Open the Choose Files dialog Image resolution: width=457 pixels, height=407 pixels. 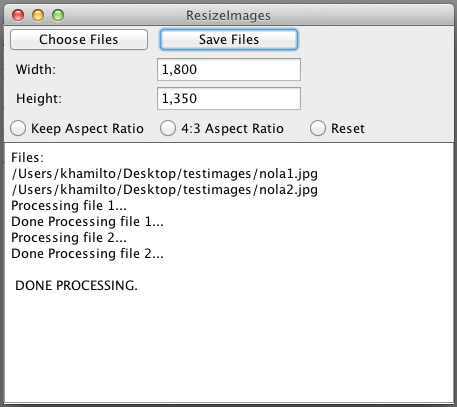79,40
